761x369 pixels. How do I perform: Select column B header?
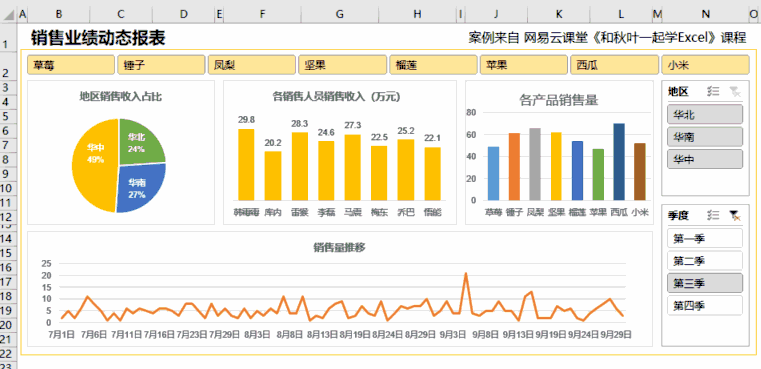pos(59,15)
